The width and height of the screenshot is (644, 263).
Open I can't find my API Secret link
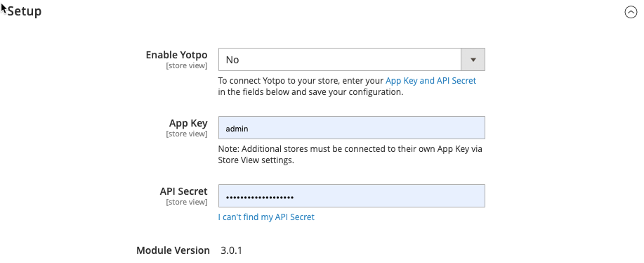click(266, 217)
